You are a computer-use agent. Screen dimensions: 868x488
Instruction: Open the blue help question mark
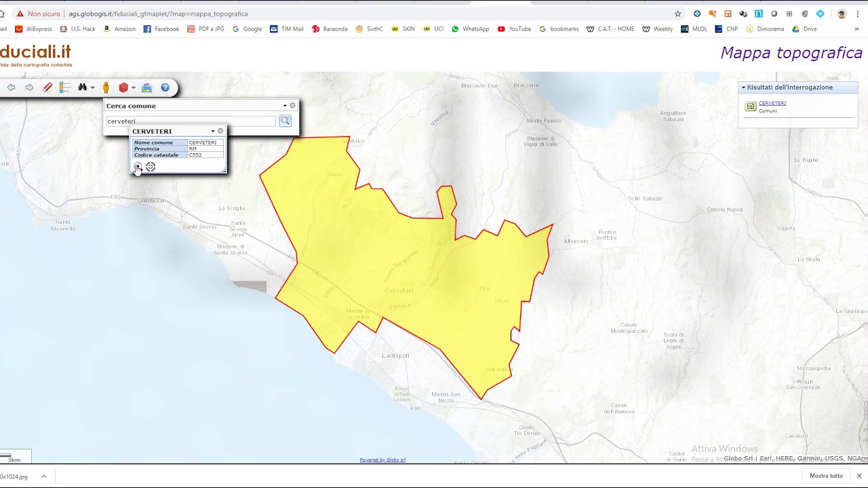pos(165,87)
